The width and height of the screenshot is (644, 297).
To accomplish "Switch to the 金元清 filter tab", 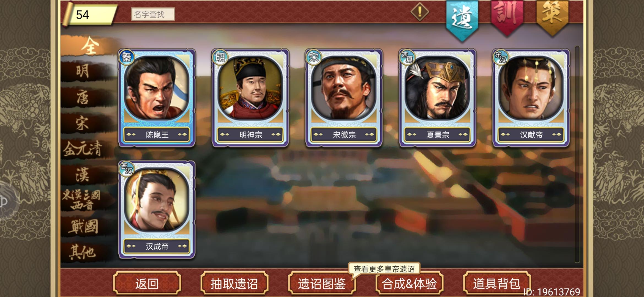I will click(83, 149).
